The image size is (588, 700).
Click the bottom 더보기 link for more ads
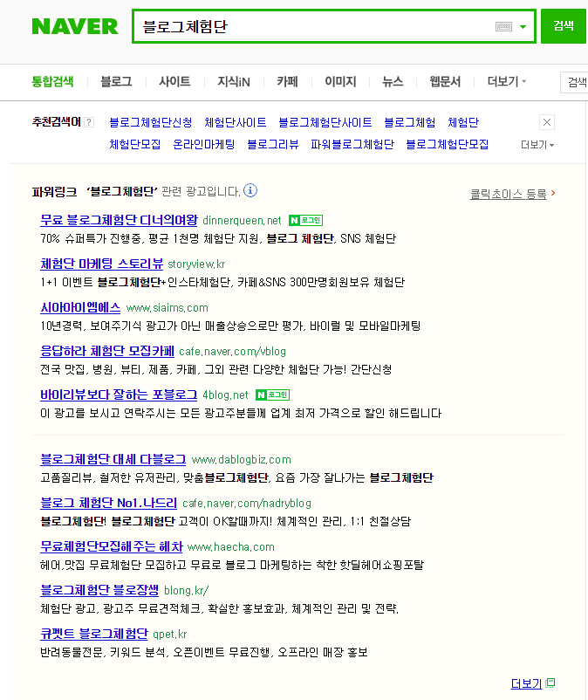coord(526,683)
